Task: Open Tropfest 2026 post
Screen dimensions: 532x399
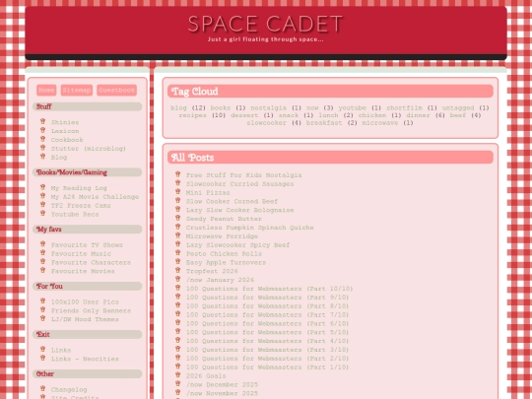Action: pos(212,271)
